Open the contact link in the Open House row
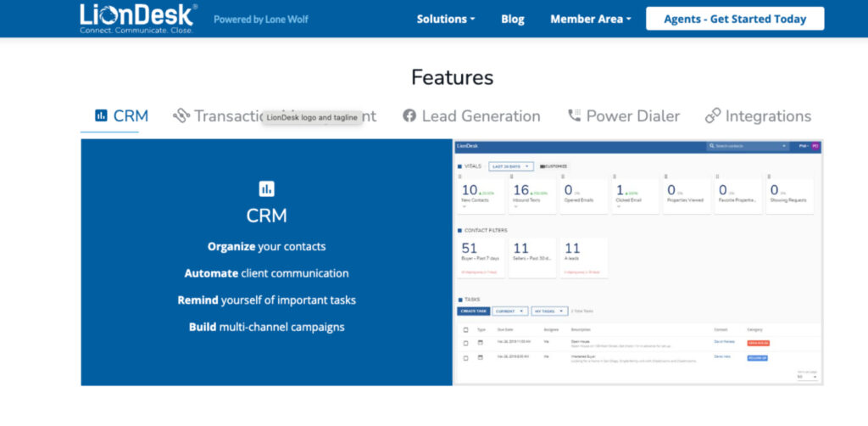This screenshot has height=426, width=868. point(724,342)
